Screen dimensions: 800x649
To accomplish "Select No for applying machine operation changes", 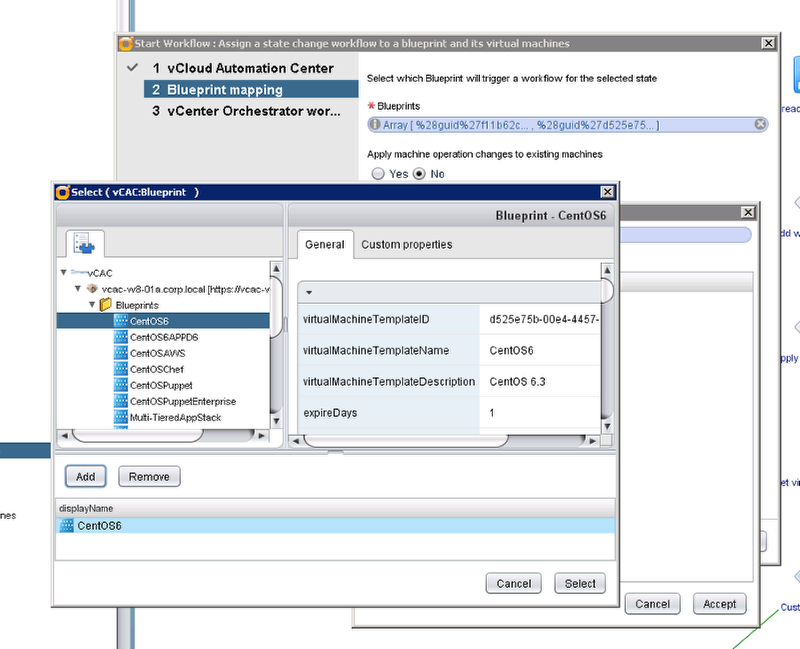I will pos(419,174).
